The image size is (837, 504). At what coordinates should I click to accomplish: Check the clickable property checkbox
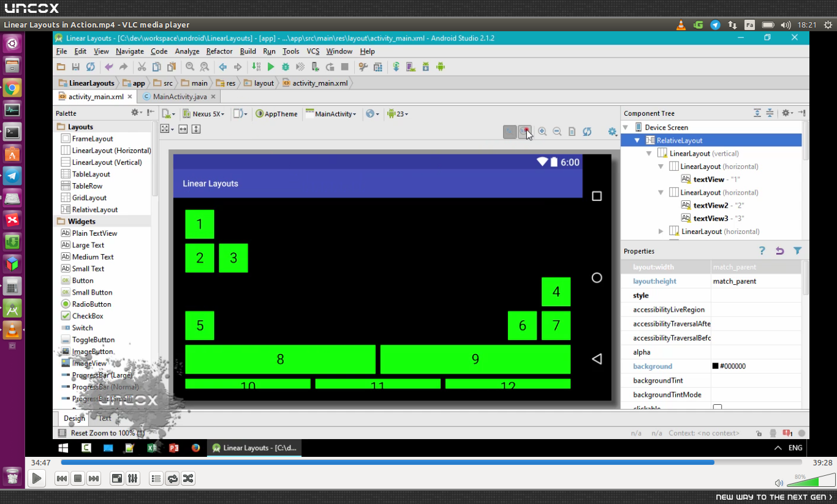tap(718, 407)
